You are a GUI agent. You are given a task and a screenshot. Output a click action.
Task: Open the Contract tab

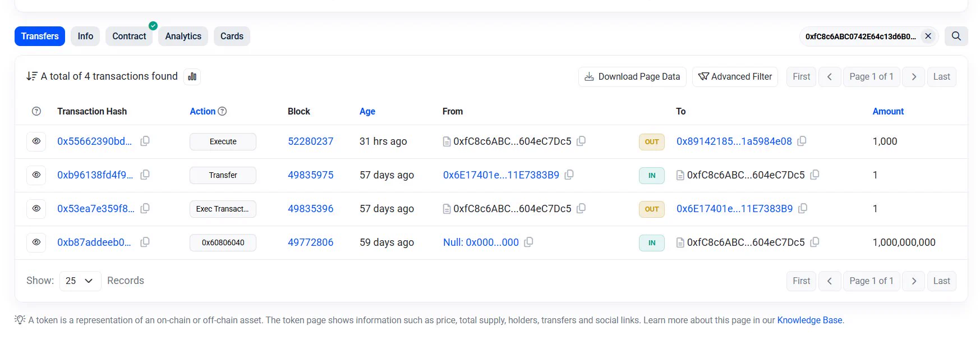point(129,36)
